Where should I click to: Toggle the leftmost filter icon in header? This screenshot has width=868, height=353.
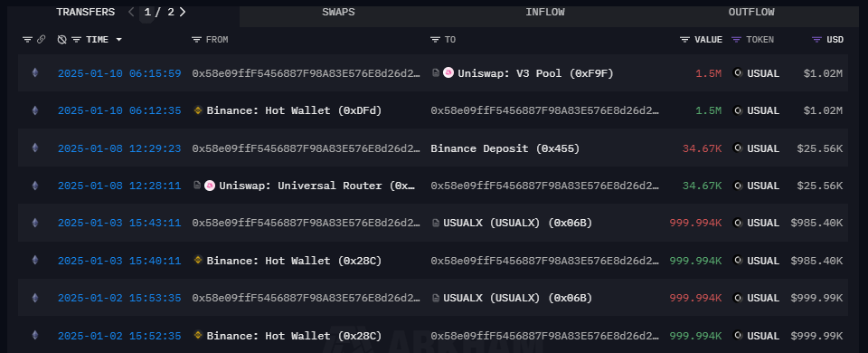[x=27, y=40]
